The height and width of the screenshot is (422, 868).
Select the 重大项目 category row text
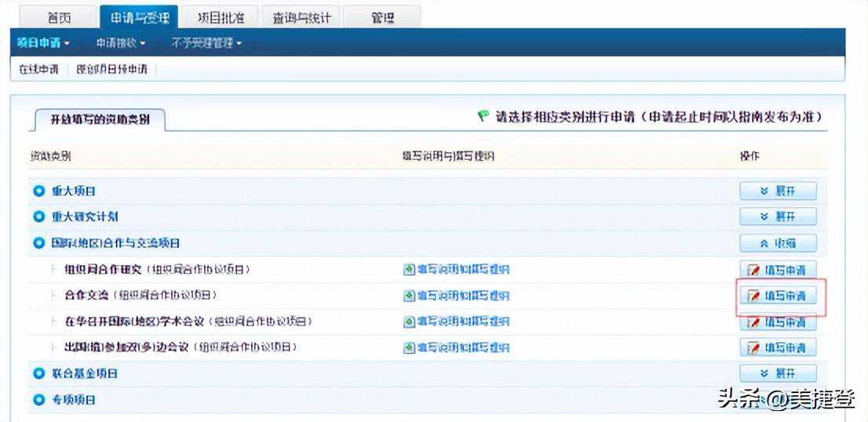click(73, 191)
